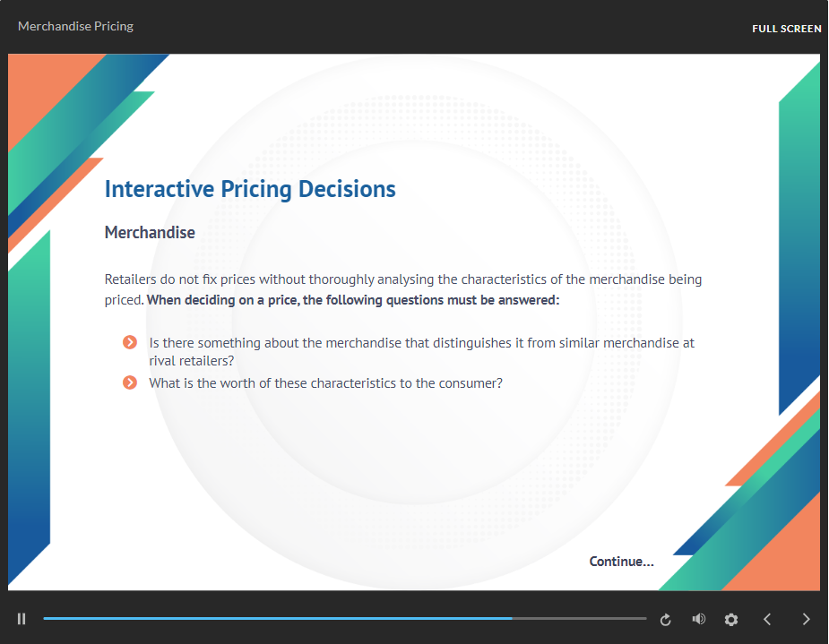
Task: Click the first orange bullet chevron
Action: (x=130, y=342)
